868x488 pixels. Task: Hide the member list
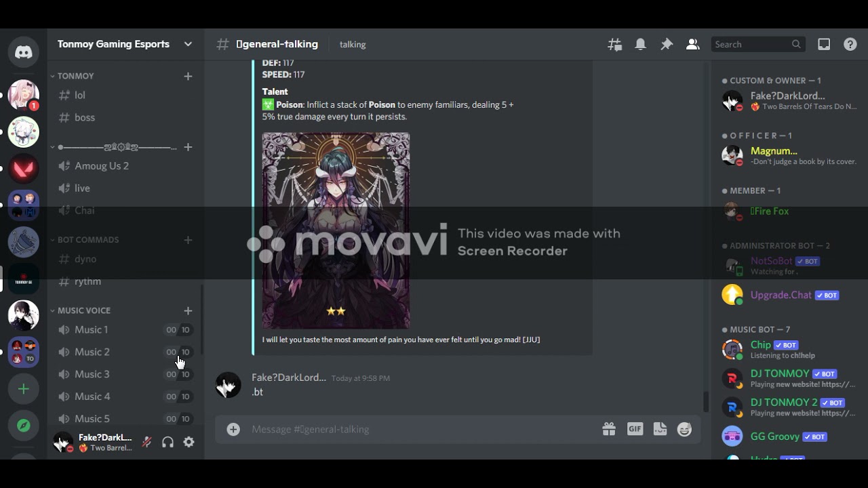tap(692, 44)
